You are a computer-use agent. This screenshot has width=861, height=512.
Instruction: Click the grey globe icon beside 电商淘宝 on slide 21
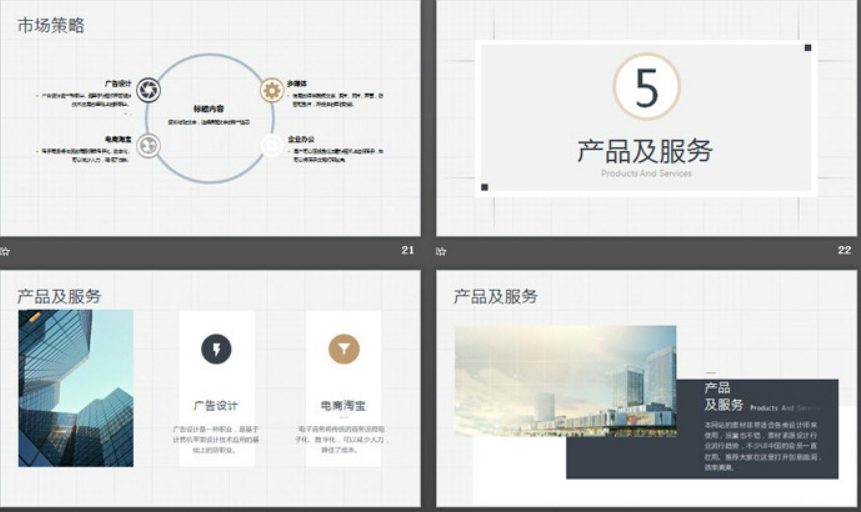pyautogui.click(x=148, y=146)
